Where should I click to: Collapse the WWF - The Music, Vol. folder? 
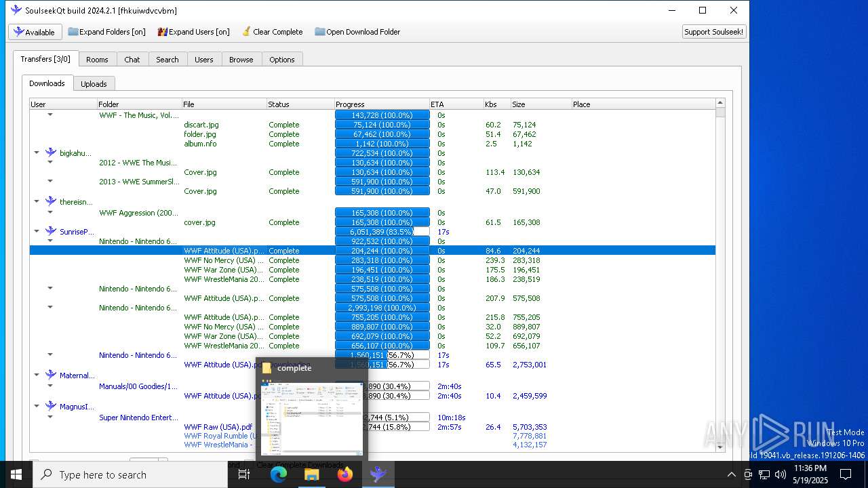(x=50, y=115)
